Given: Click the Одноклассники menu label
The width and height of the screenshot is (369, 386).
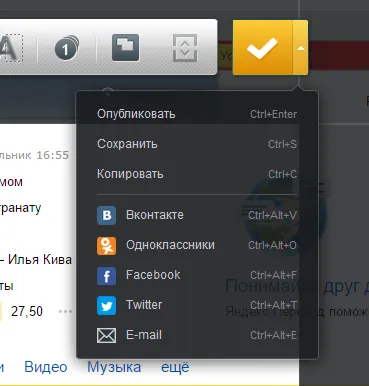Looking at the screenshot, I should pos(170,245).
